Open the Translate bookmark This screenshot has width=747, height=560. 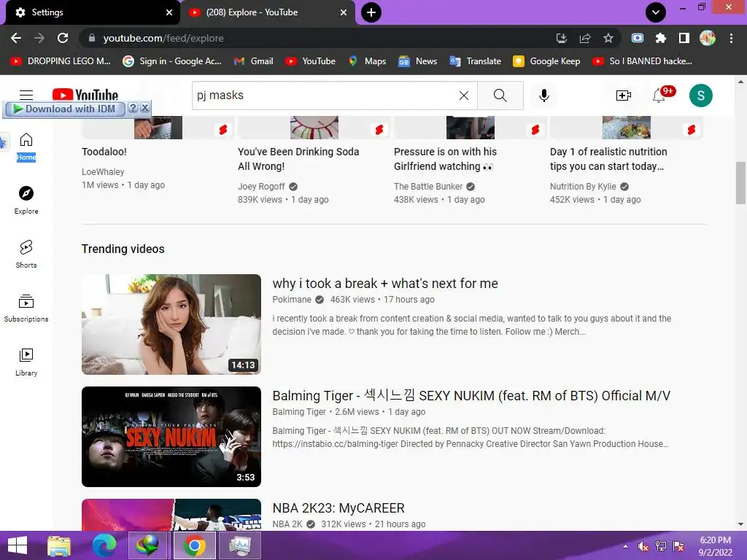[476, 61]
